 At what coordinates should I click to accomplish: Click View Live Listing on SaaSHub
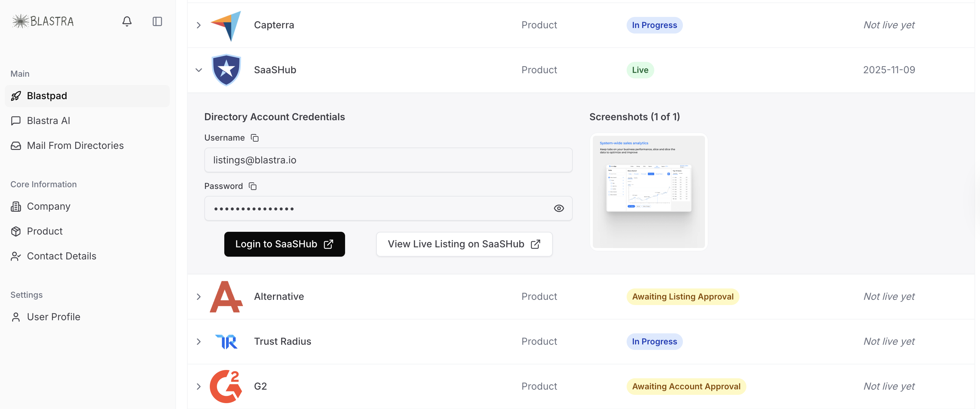click(464, 244)
